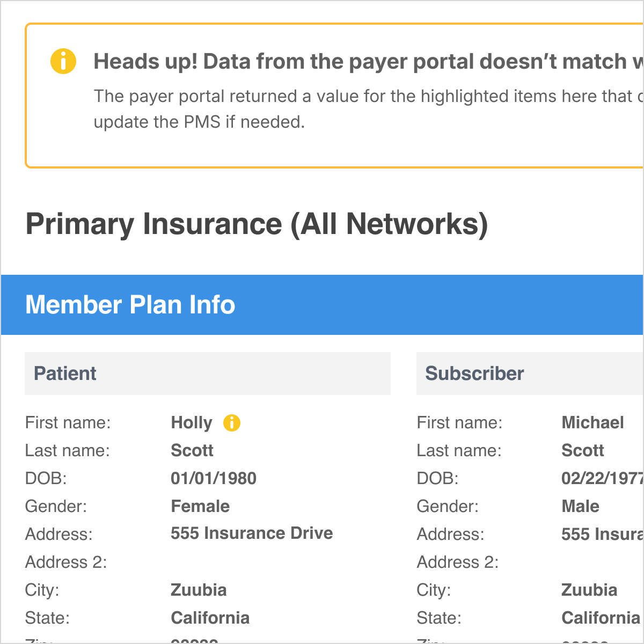Viewport: 644px width, 644px height.
Task: Click the Patient section header
Action: pos(207,374)
